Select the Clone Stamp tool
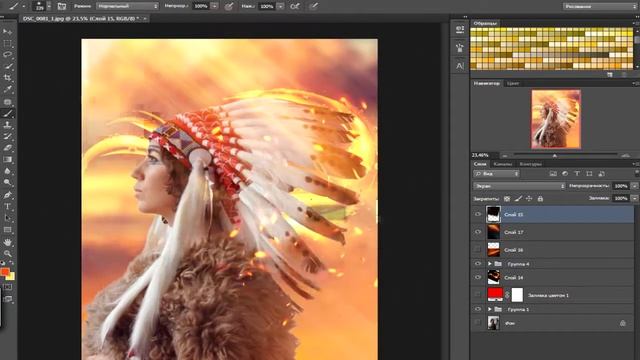This screenshot has height=360, width=640. pos(7,124)
